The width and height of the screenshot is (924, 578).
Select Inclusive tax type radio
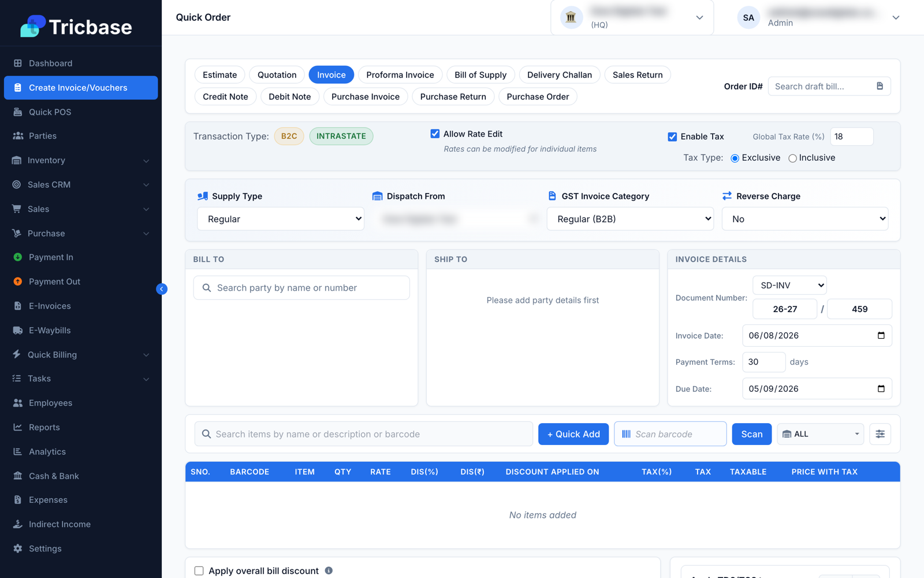792,158
